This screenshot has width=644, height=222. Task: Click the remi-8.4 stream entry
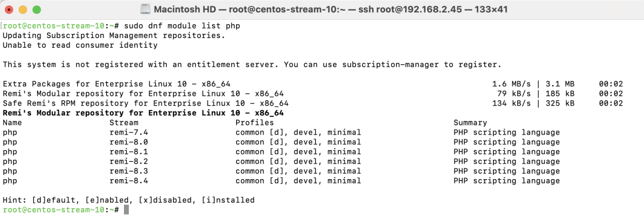coord(128,181)
